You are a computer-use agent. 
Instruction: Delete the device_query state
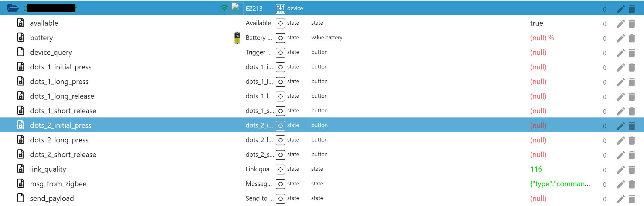click(632, 53)
